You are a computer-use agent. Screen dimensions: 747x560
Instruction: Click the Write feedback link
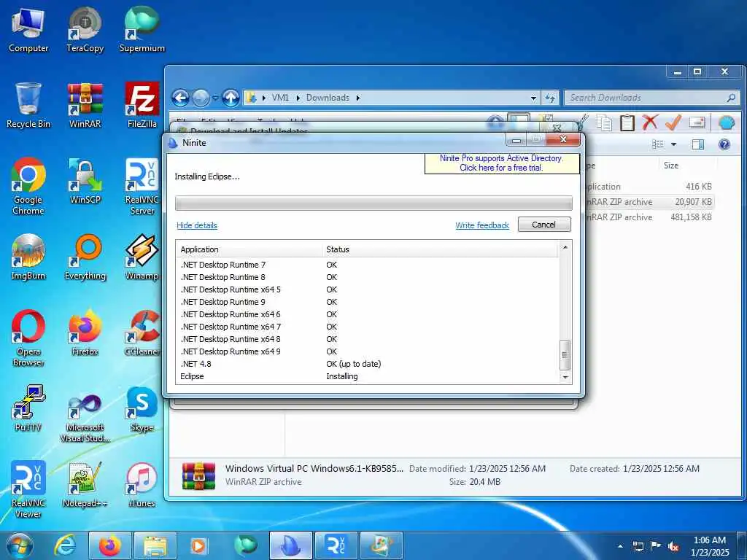[x=482, y=225]
